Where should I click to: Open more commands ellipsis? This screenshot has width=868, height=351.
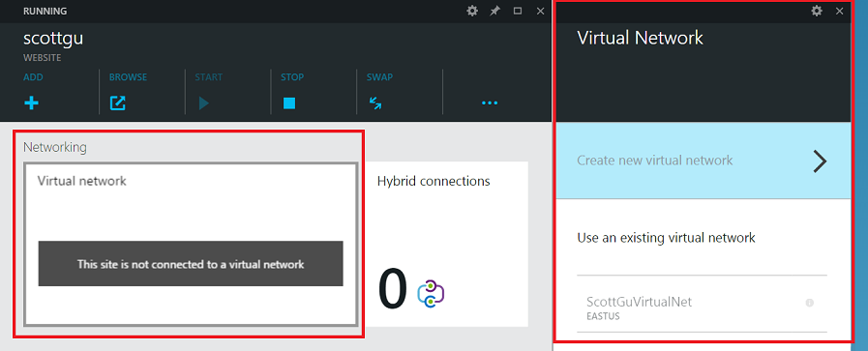click(x=490, y=102)
